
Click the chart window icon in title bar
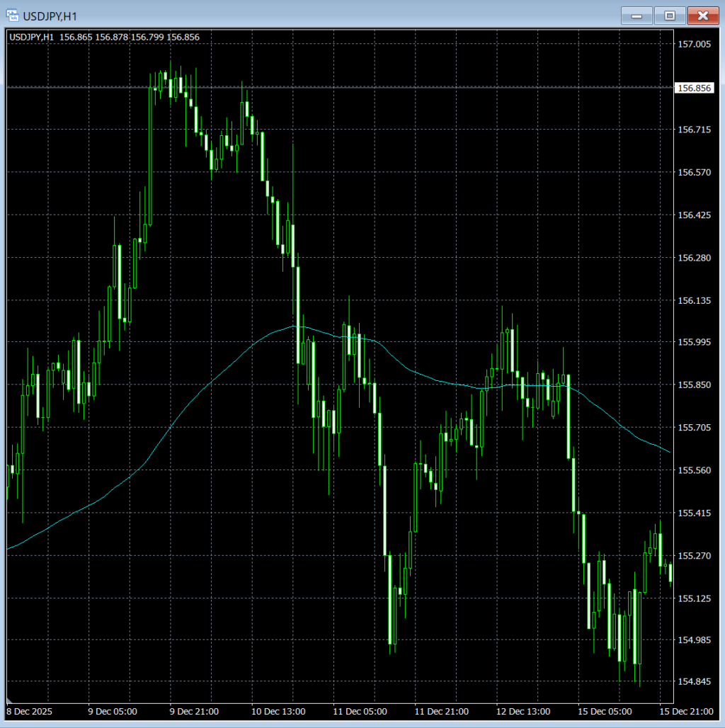(x=12, y=15)
